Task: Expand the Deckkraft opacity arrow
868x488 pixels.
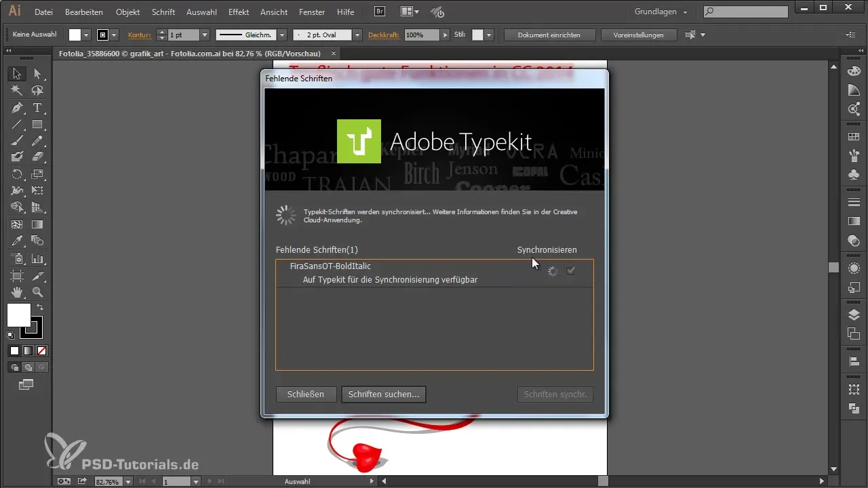Action: (445, 35)
